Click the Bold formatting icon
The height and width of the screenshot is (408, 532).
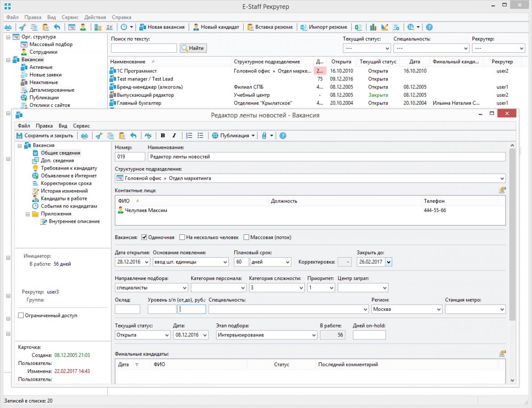[x=163, y=136]
